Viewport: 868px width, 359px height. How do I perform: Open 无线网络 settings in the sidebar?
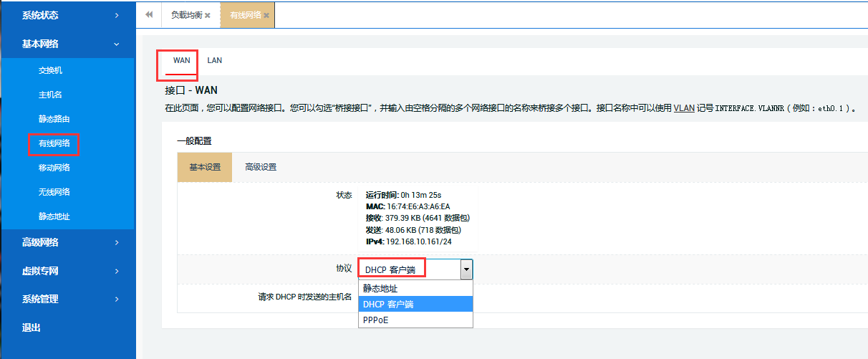pos(54,192)
